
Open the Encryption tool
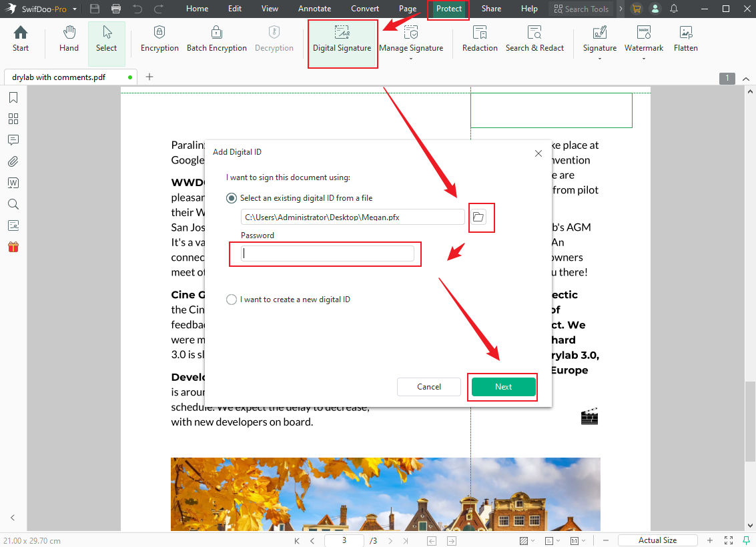click(x=159, y=39)
